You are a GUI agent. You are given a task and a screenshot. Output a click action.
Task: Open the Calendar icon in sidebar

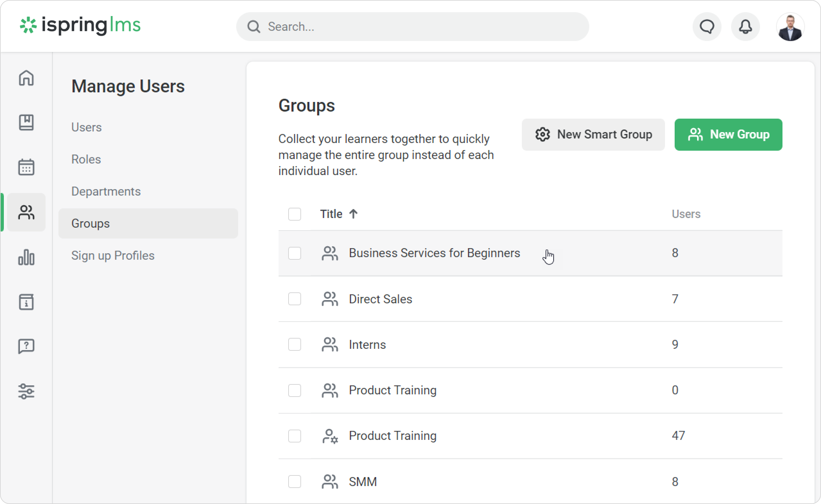click(26, 167)
